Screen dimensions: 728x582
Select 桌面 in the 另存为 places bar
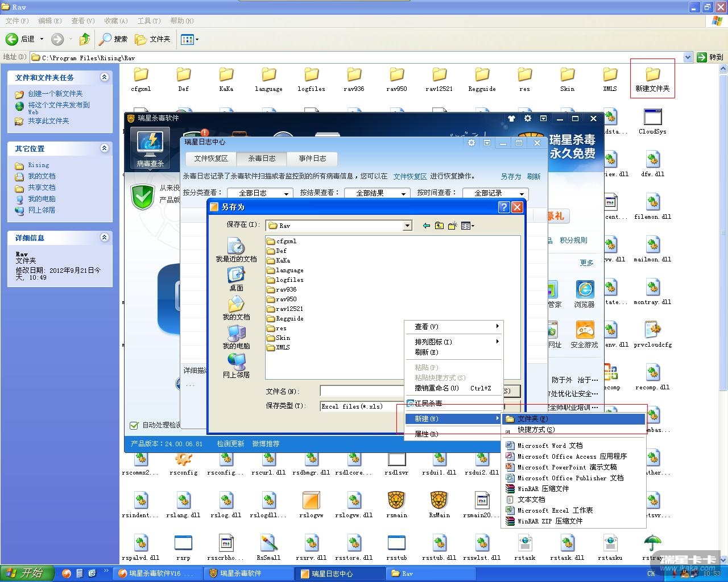tap(236, 279)
